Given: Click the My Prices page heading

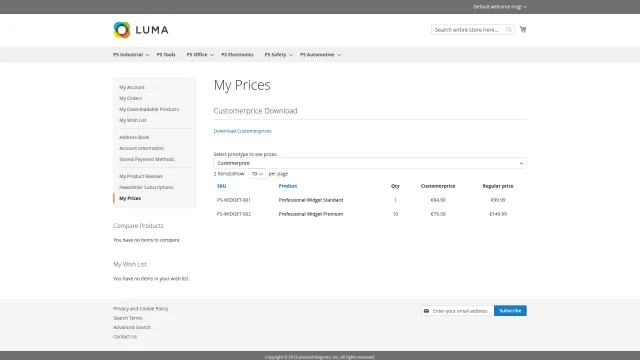Looking at the screenshot, I should point(242,85).
